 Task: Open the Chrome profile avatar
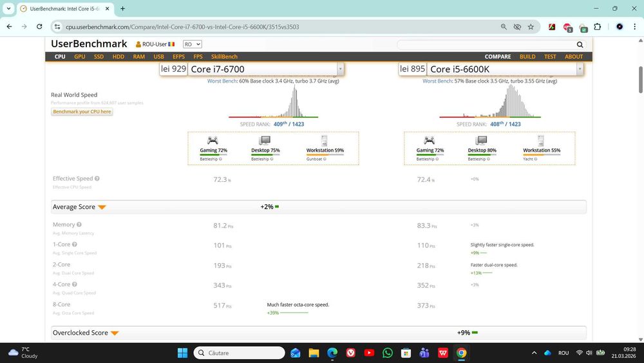pyautogui.click(x=620, y=26)
